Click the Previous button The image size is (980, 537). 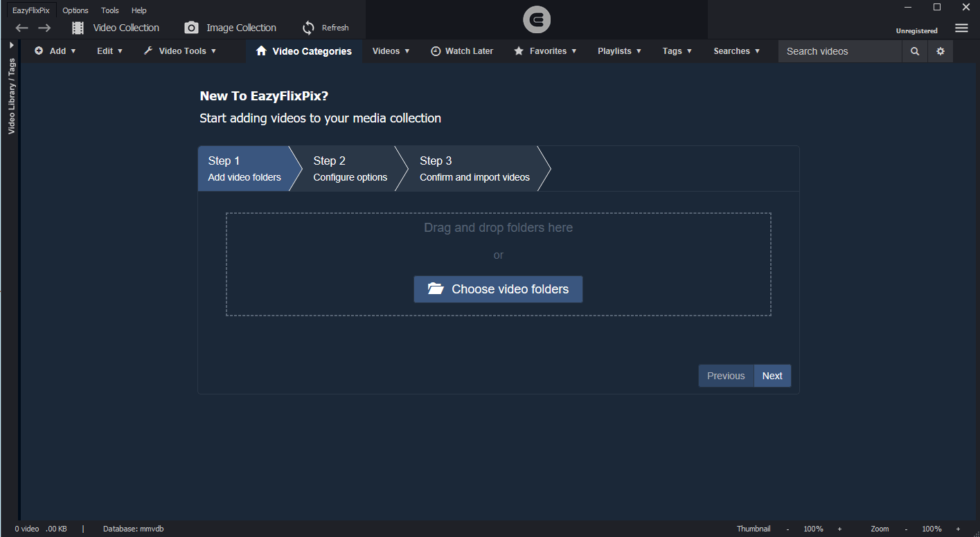click(726, 376)
